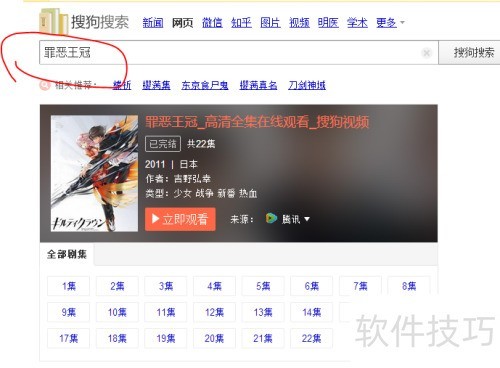Click the 共22集 episode count text
Viewport: 500px width, 368px height.
click(x=201, y=144)
